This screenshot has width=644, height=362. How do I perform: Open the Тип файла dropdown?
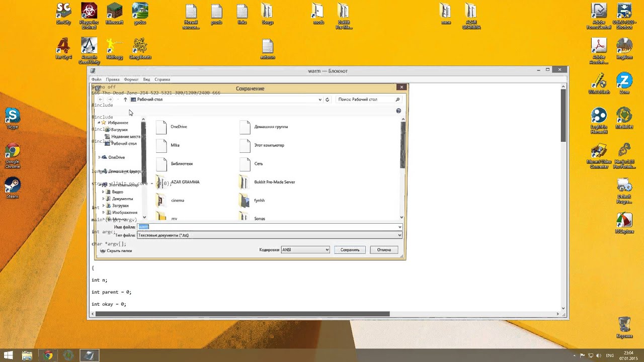(270, 235)
